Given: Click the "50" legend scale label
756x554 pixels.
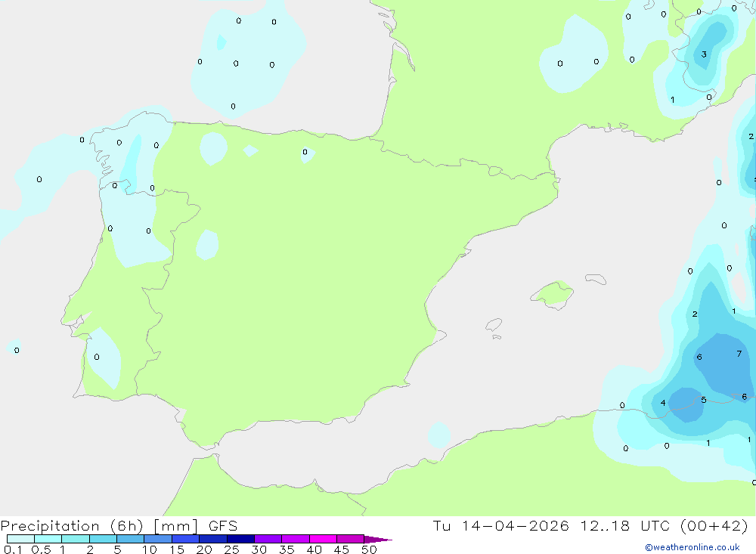Looking at the screenshot, I should (370, 549).
